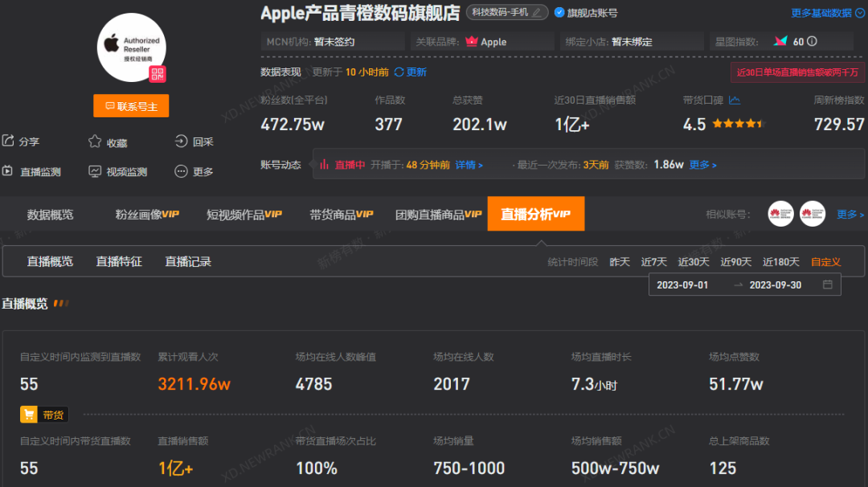
Task: Select 近7天 time period
Action: point(653,262)
